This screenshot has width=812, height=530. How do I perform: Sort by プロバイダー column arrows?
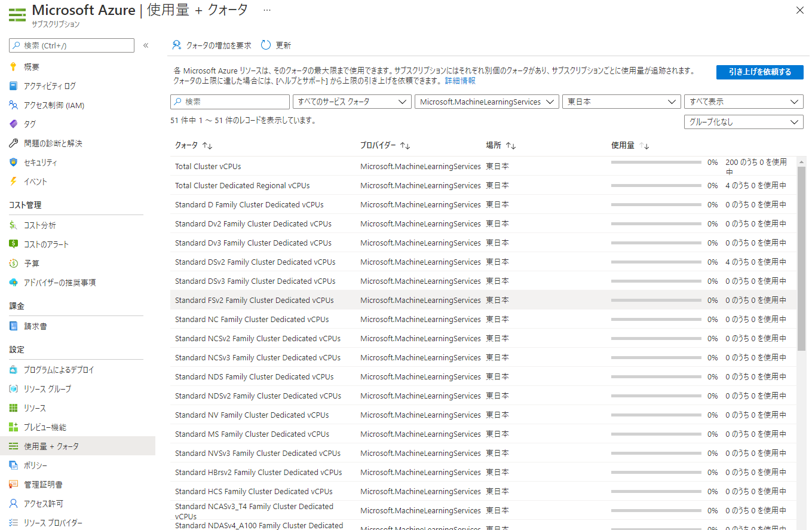tap(405, 146)
